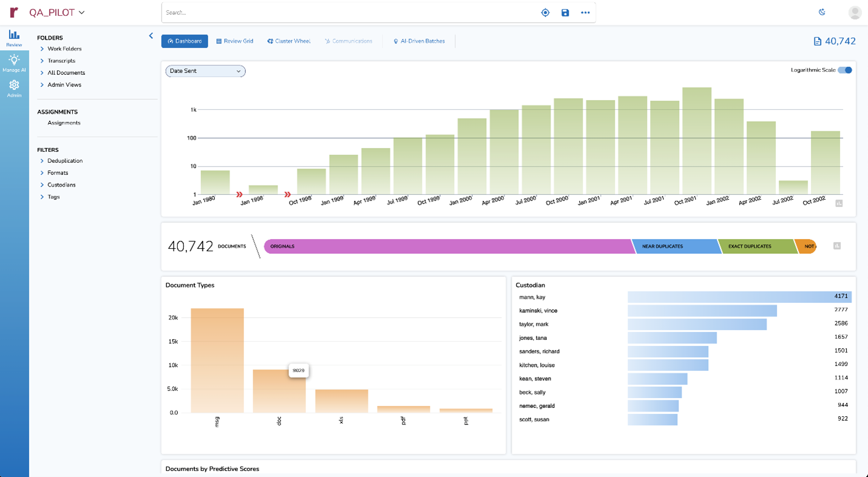The width and height of the screenshot is (868, 477).
Task: Click the Documents by Predictive Scores heading
Action: [212, 469]
